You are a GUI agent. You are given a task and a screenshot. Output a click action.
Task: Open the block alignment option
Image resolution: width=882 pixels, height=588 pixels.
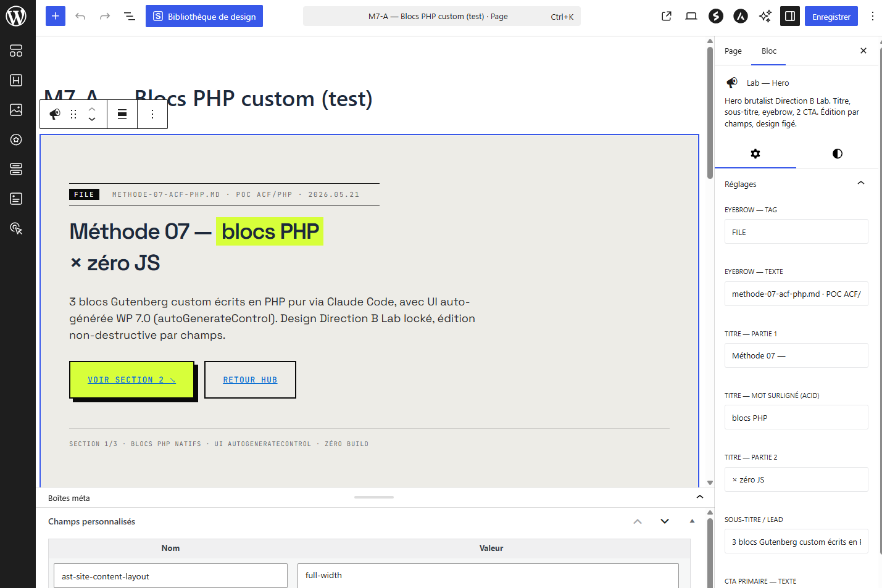[122, 114]
